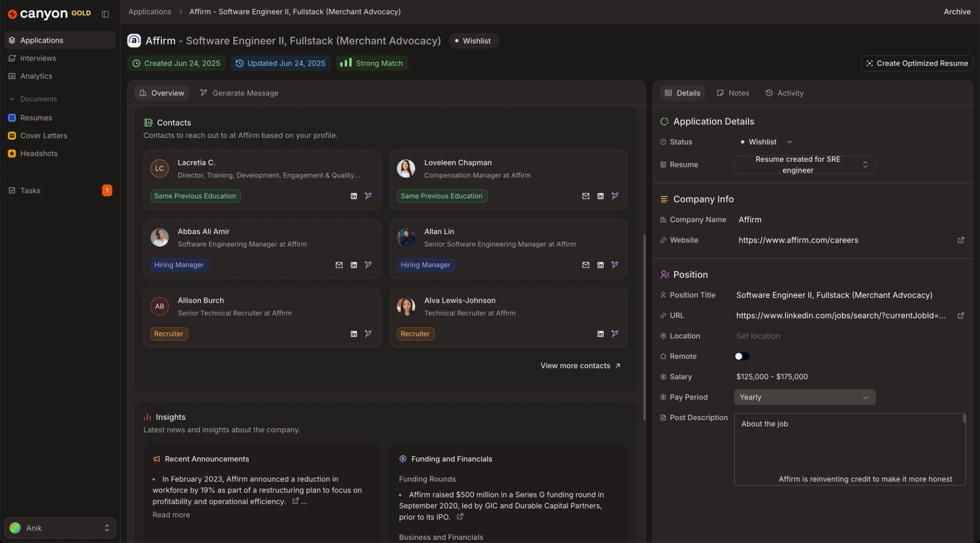Click the main panel vertical scrollbar
The height and width of the screenshot is (543, 980).
click(x=644, y=327)
